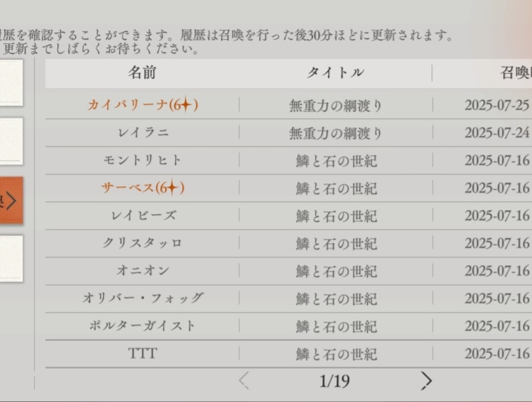Open the bottom white left tab
This screenshot has width=532, height=402.
pyautogui.click(x=11, y=258)
